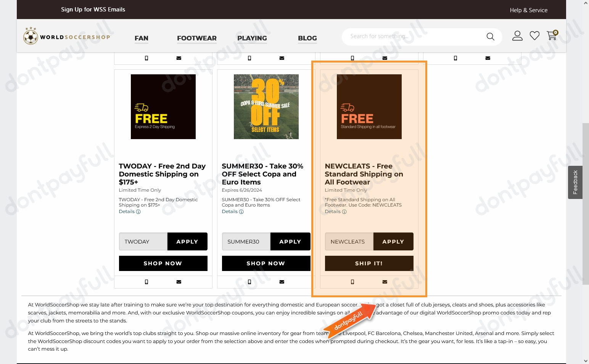The width and height of the screenshot is (589, 364).
Task: Open the user account icon
Action: [x=517, y=36]
